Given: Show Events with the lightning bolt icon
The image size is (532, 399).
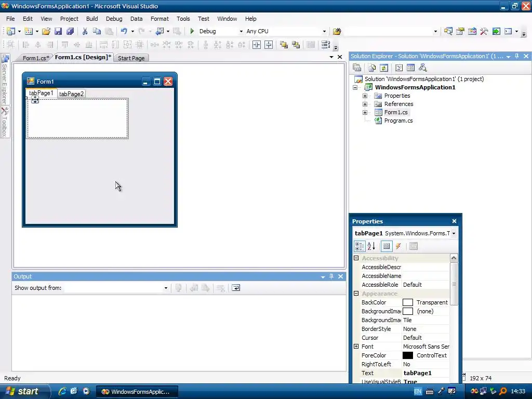Looking at the screenshot, I should (x=398, y=246).
